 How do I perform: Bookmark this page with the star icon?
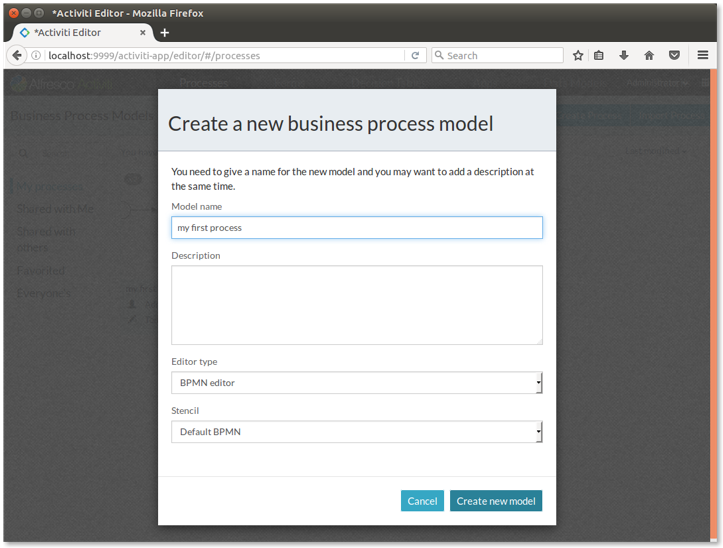click(x=578, y=56)
